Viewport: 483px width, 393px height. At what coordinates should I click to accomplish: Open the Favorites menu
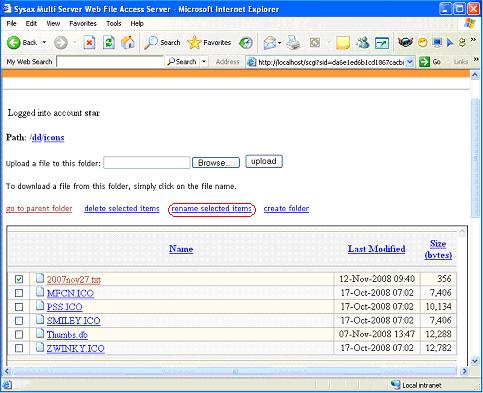click(x=83, y=23)
